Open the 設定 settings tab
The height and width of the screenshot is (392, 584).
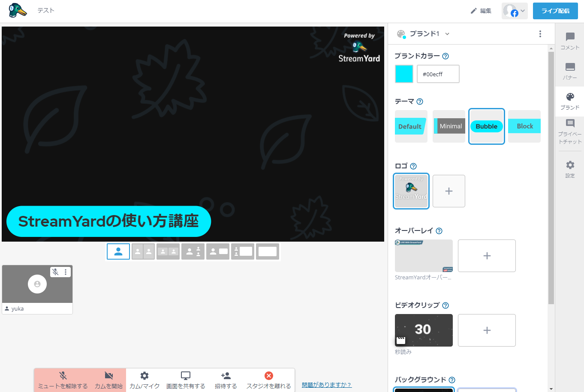[570, 169]
